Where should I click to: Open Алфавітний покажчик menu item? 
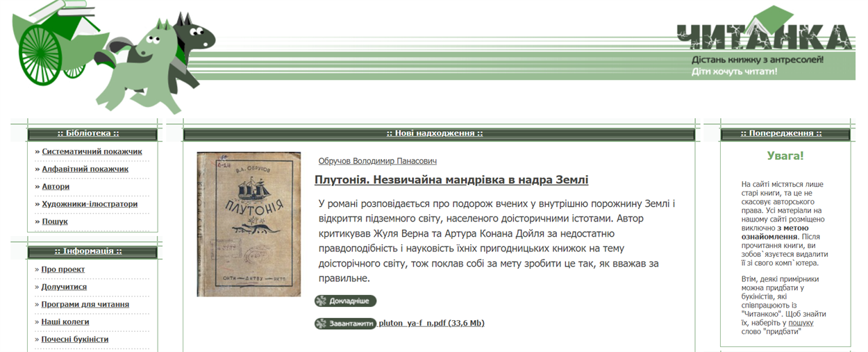click(x=85, y=169)
